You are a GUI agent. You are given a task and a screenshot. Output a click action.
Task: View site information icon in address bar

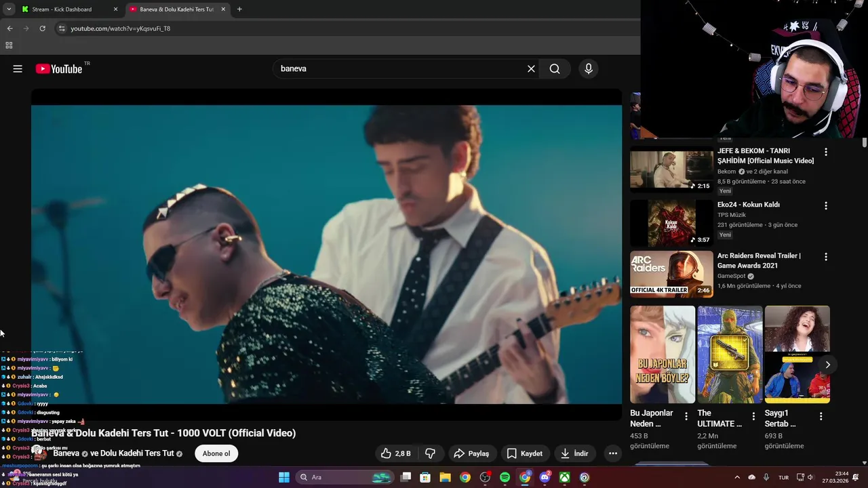(62, 28)
